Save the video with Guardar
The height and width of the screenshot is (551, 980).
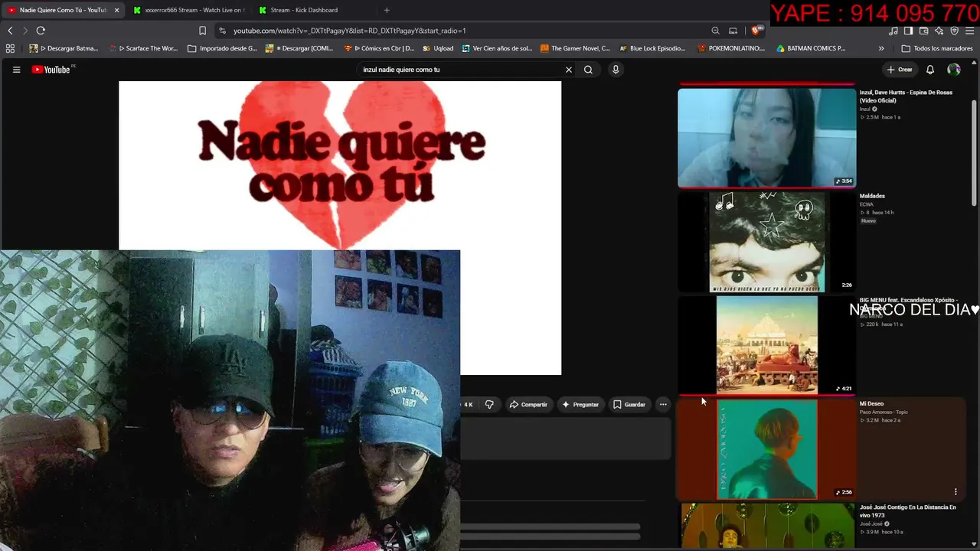pos(629,404)
